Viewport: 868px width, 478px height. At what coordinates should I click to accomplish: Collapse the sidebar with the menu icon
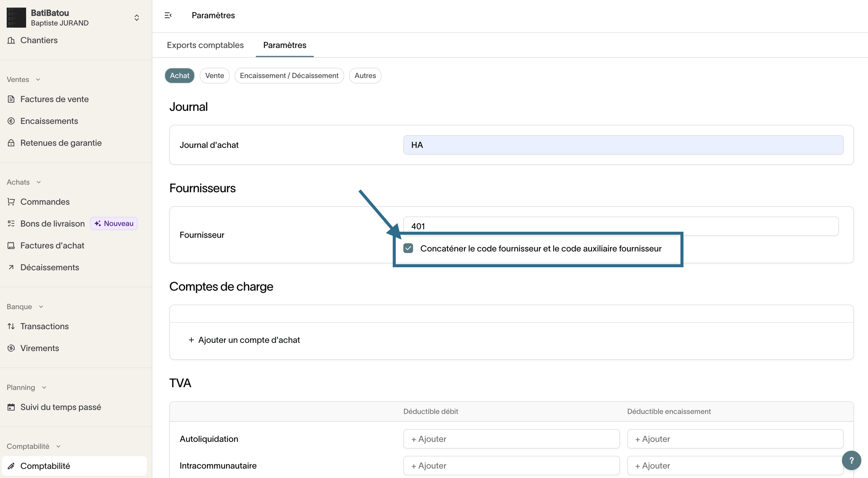[168, 15]
